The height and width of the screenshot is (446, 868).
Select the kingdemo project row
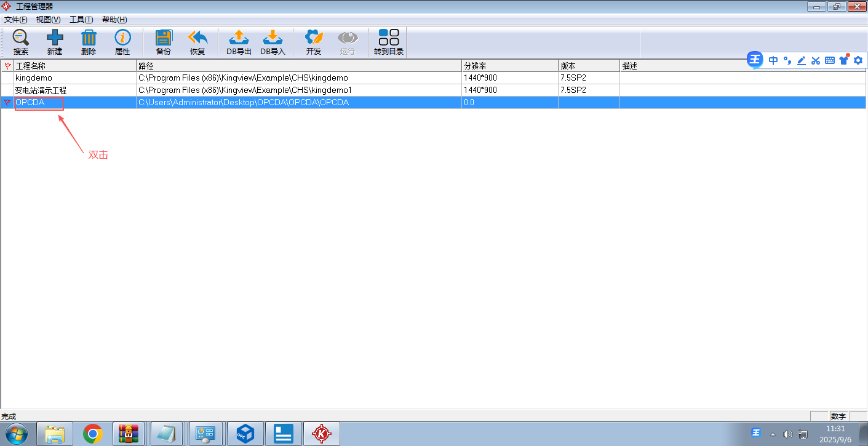(34, 78)
